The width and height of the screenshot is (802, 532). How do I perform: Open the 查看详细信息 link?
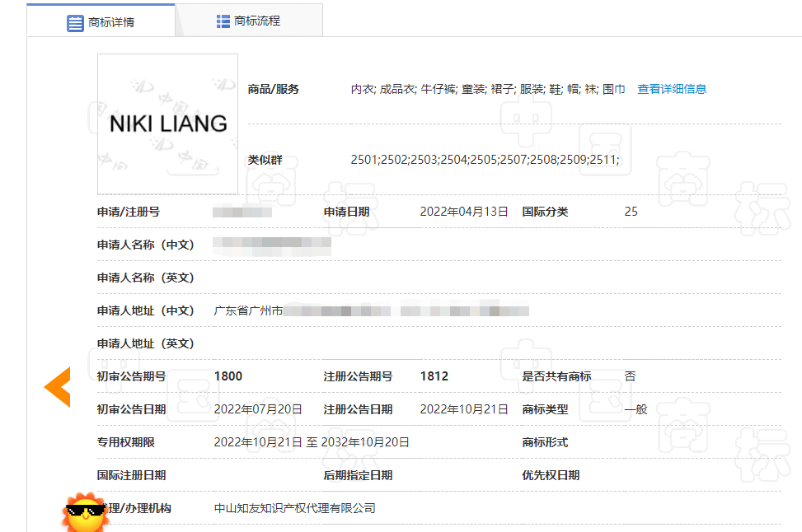pyautogui.click(x=672, y=89)
